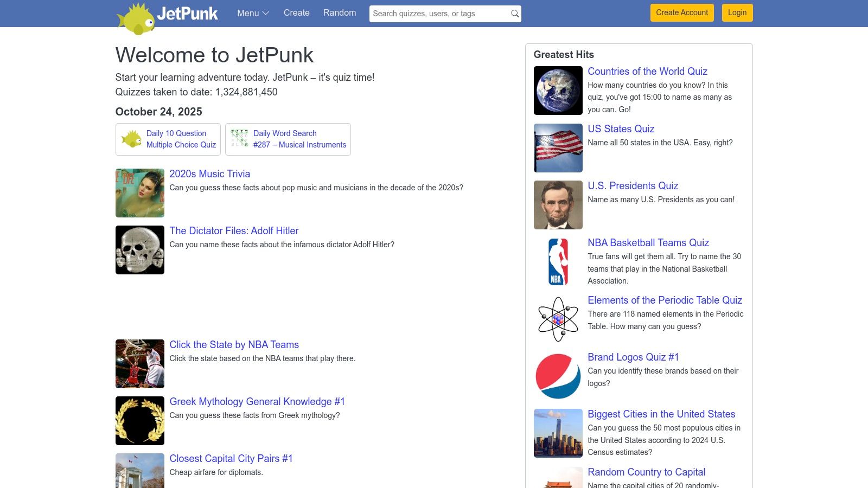Click the Pepsi-style logo beside Brand Logos Quiz
Viewport: 868px width, 488px height.
(x=558, y=376)
